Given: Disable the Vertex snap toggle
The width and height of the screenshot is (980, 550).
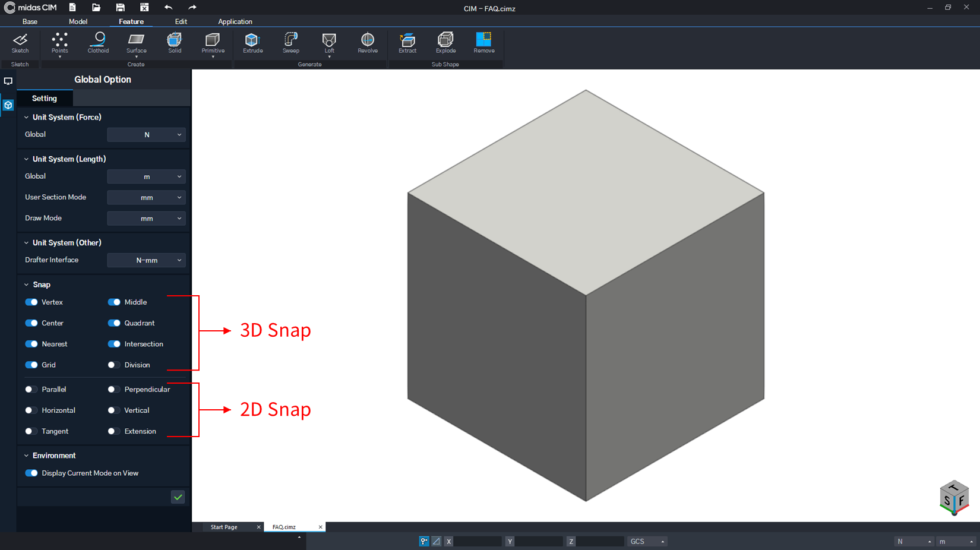Looking at the screenshot, I should [x=31, y=302].
